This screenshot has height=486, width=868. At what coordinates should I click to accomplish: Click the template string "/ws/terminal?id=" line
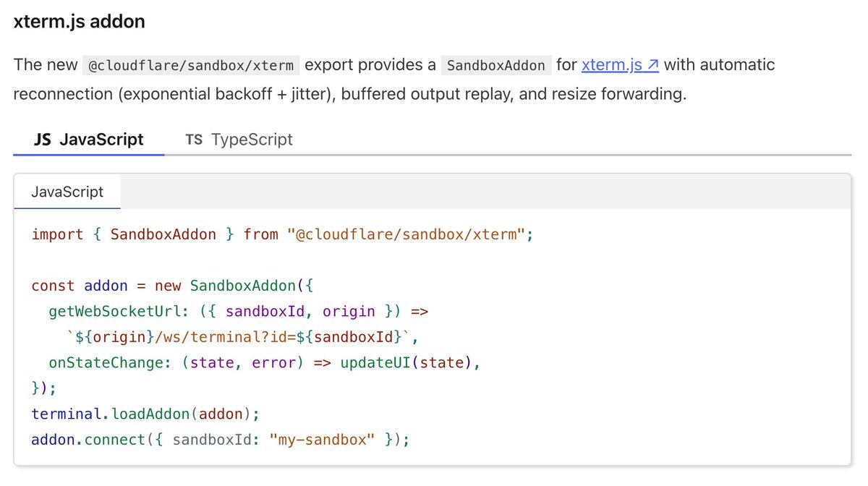coord(243,337)
